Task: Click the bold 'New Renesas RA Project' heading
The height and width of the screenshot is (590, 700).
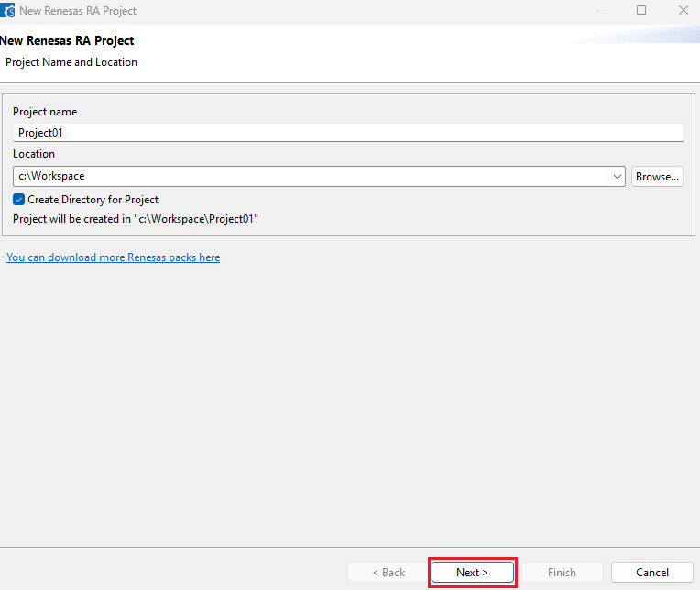Action: [x=67, y=41]
